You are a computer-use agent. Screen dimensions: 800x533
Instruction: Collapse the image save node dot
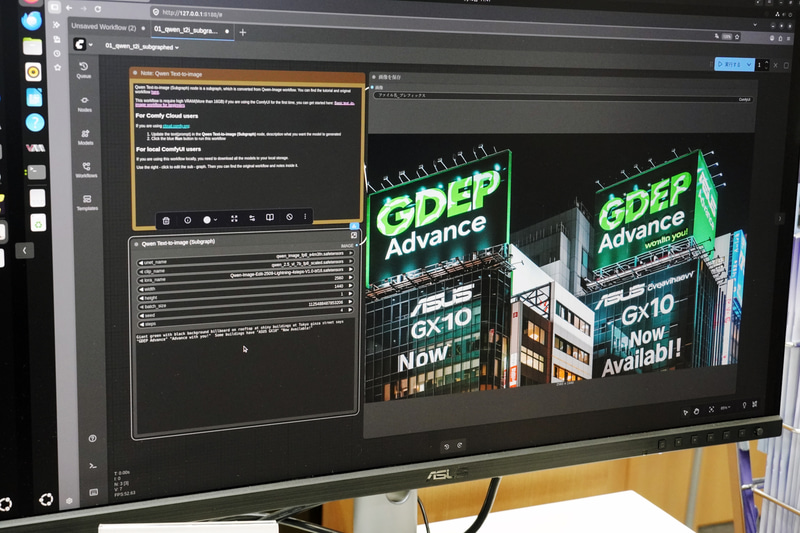tap(374, 77)
